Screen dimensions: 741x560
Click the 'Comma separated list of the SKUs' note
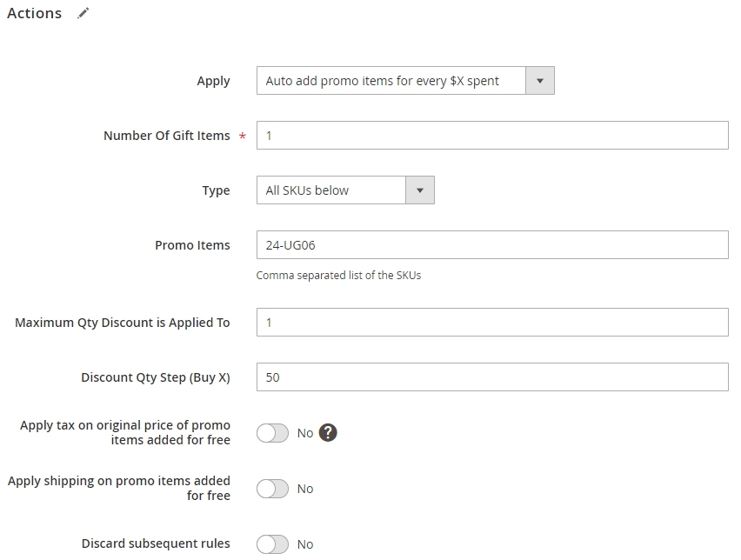[x=338, y=276]
